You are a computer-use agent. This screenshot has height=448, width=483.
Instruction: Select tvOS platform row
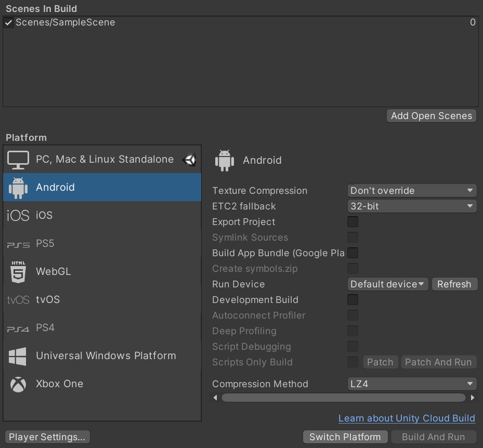[102, 299]
